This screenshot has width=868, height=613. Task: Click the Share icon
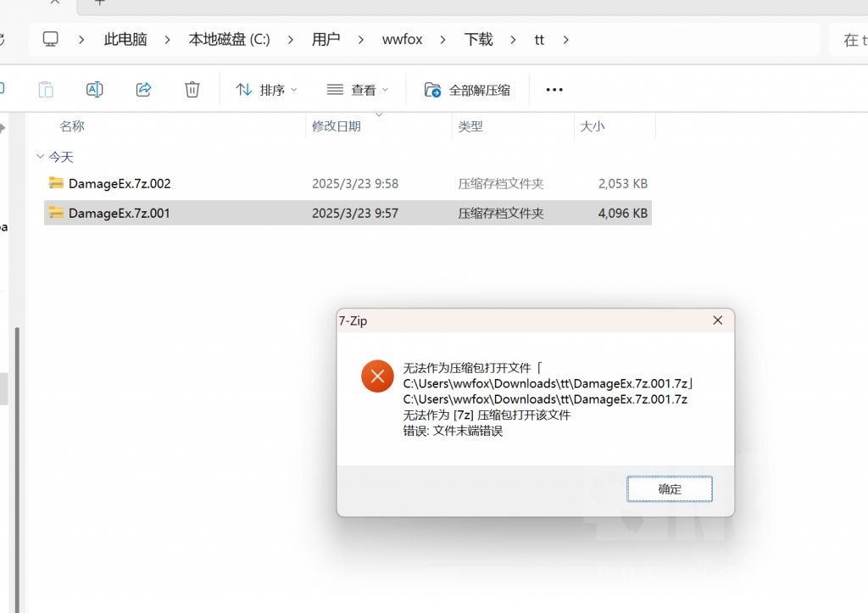[x=143, y=89]
